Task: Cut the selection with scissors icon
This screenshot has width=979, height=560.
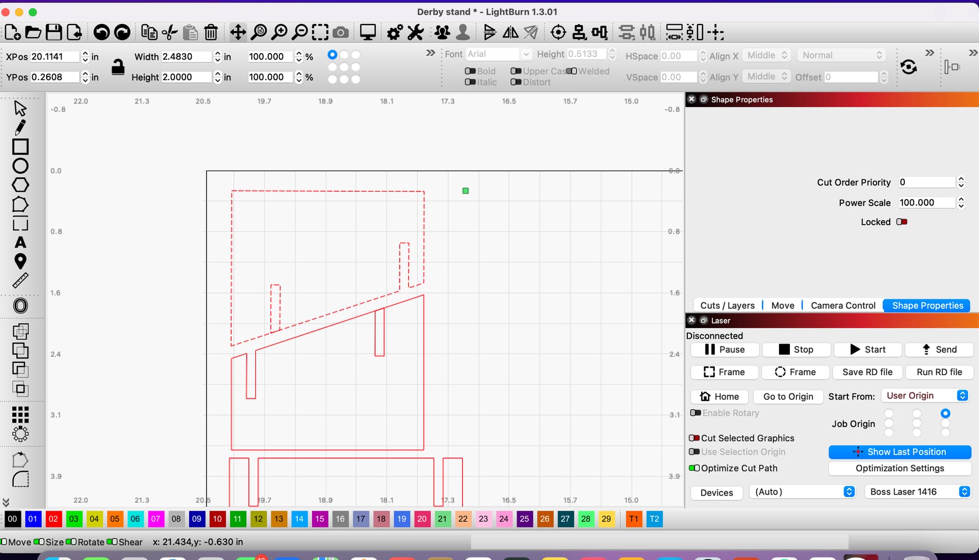Action: point(170,33)
